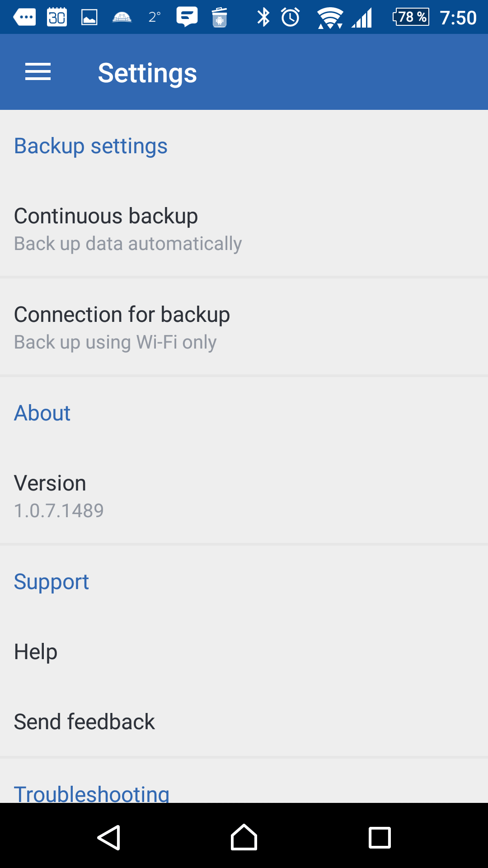The image size is (488, 868).
Task: Open the Continuous backup setting
Action: pos(244,229)
